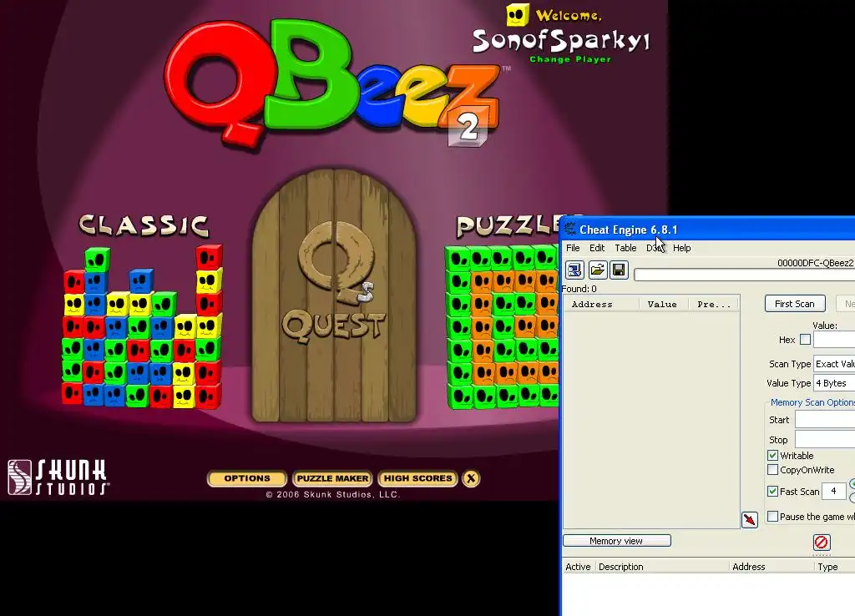
Task: Open process list icon in Cheat Engine
Action: click(x=574, y=270)
